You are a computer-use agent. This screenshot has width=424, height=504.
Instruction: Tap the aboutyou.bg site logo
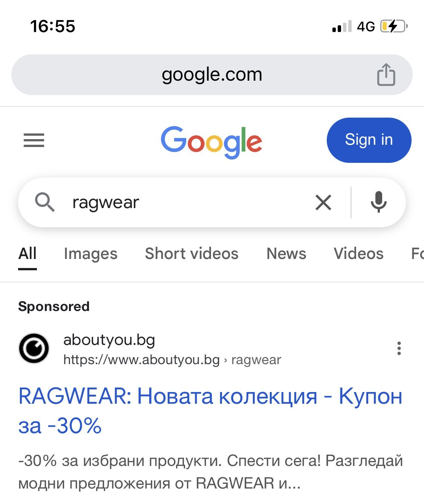[x=34, y=348]
